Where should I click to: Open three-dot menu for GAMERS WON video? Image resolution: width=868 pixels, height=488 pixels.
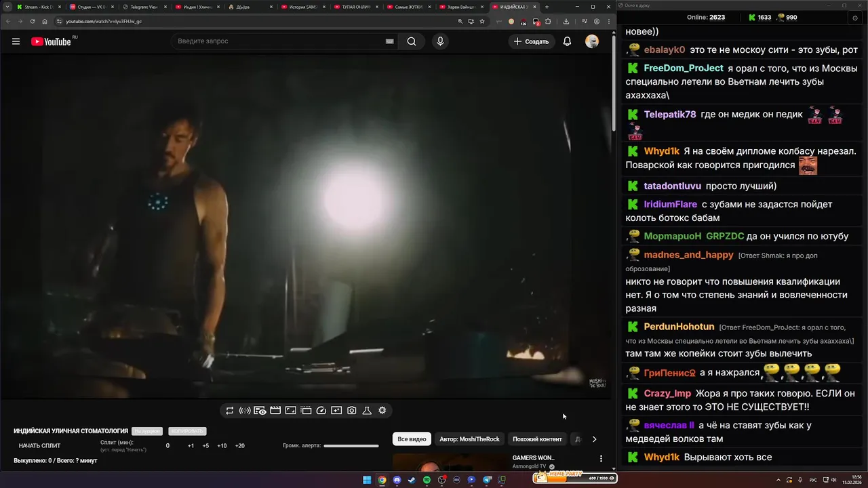pos(601,459)
